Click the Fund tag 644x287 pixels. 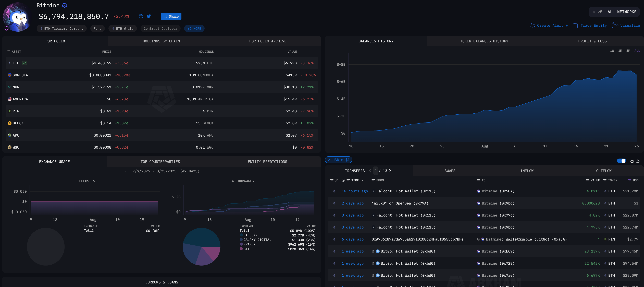[97, 29]
